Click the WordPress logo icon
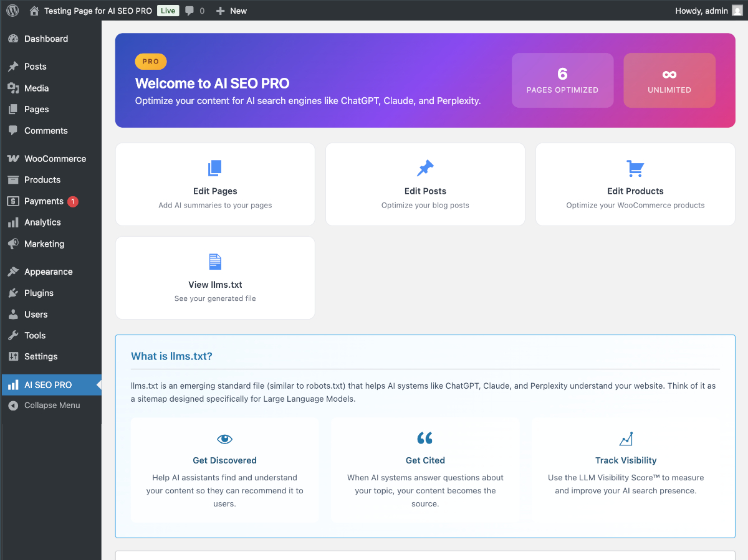748x560 pixels. 12,11
